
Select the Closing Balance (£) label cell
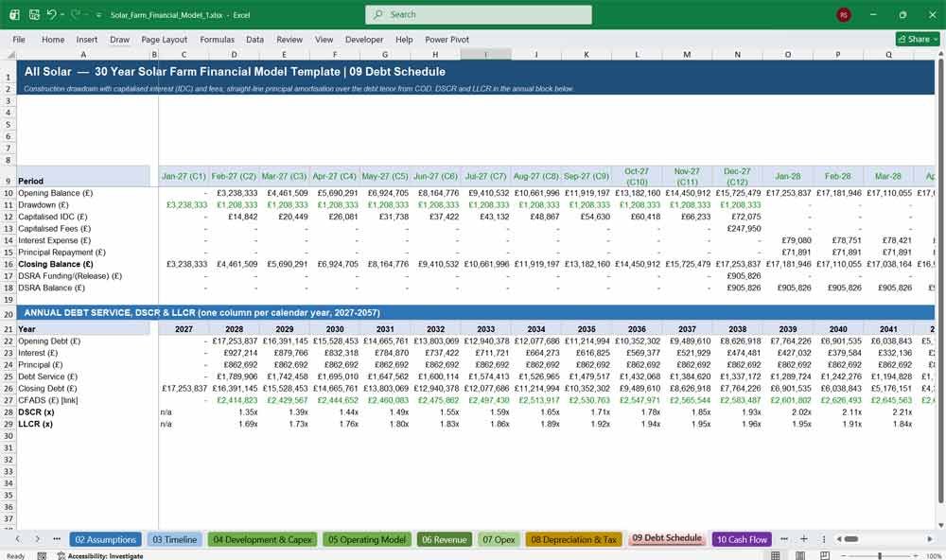pyautogui.click(x=83, y=264)
